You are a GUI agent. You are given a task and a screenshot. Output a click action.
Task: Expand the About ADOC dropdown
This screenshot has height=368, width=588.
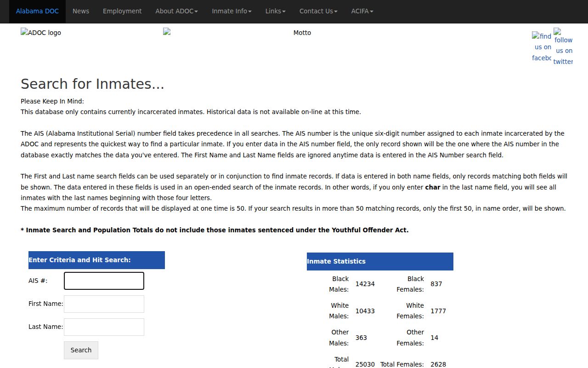tap(176, 11)
